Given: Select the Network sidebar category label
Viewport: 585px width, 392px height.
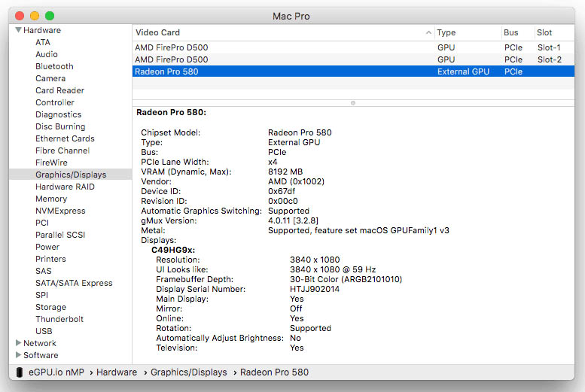Looking at the screenshot, I should pos(40,343).
